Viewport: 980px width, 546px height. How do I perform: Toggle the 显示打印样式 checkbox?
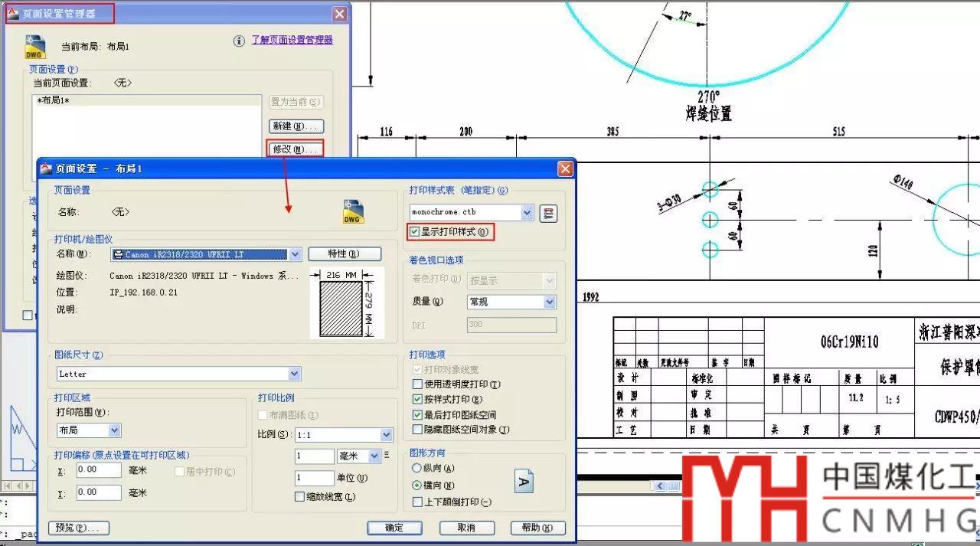click(x=415, y=231)
